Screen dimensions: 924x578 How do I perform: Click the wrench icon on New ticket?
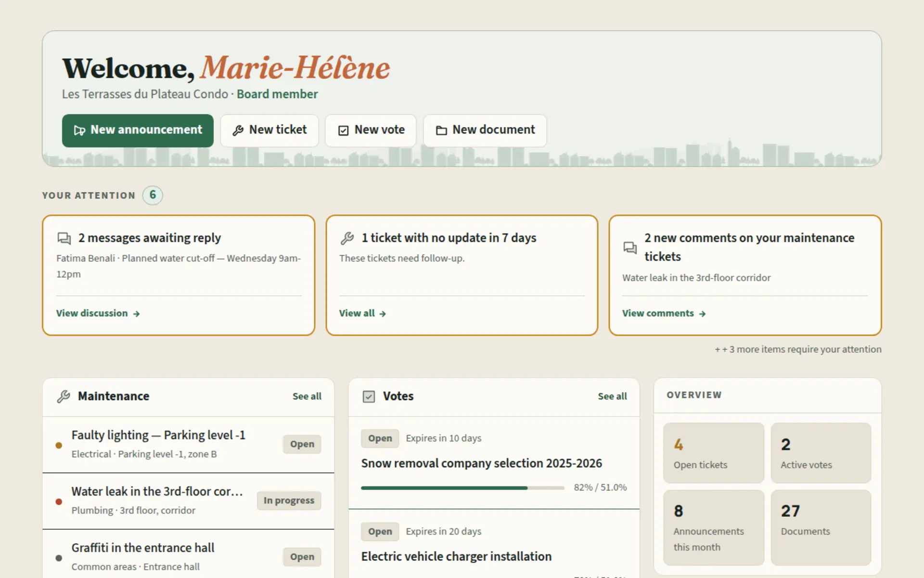pyautogui.click(x=238, y=131)
